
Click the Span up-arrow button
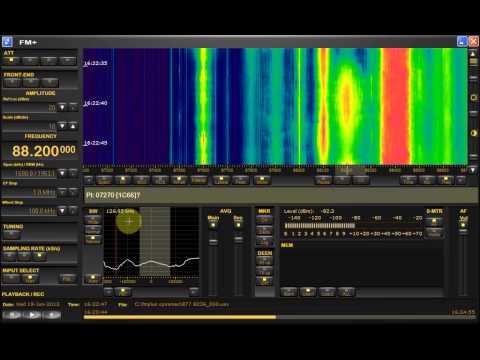(73, 173)
